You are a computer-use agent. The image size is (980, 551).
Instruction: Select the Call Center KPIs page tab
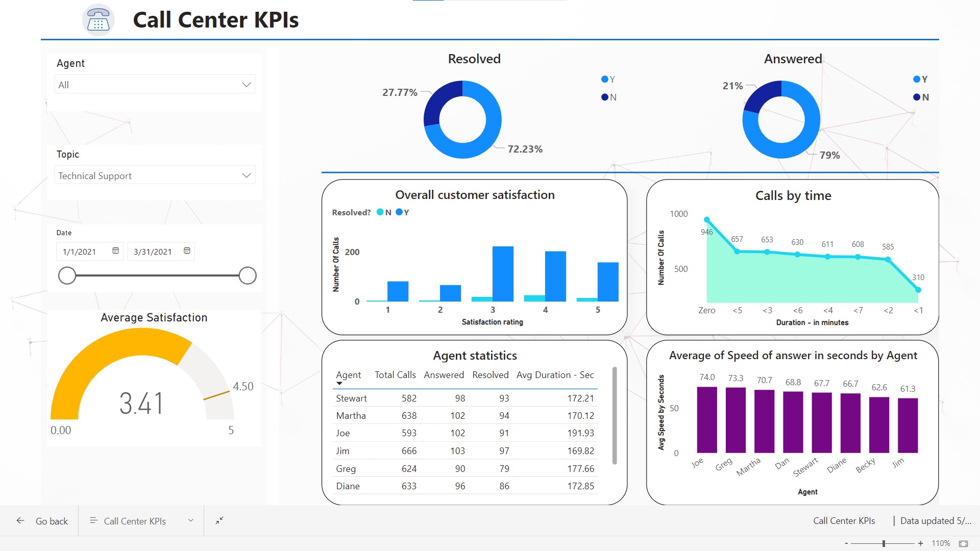tap(135, 520)
